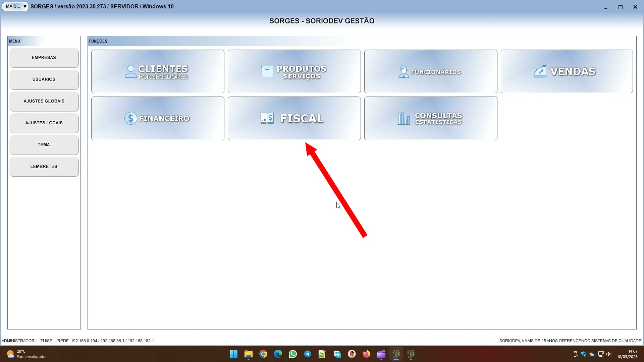The image size is (644, 362).
Task: Open the green notepad editor taskbar icon
Action: click(322, 354)
